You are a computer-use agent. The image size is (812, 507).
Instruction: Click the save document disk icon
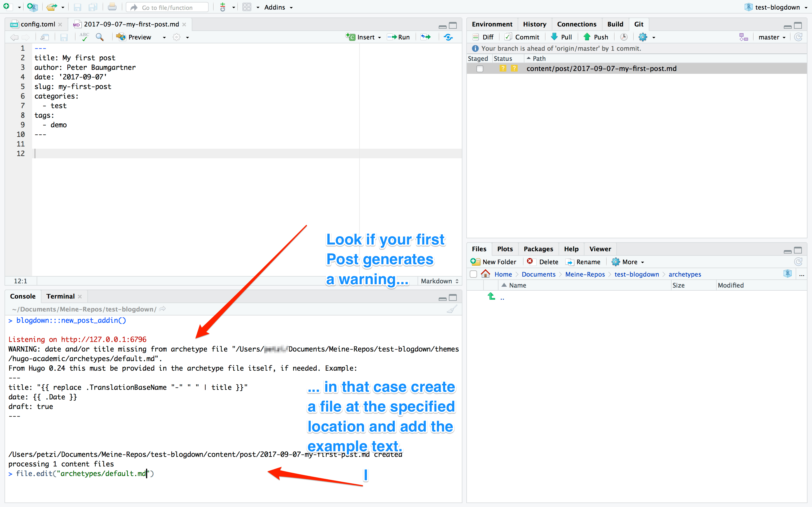click(64, 37)
